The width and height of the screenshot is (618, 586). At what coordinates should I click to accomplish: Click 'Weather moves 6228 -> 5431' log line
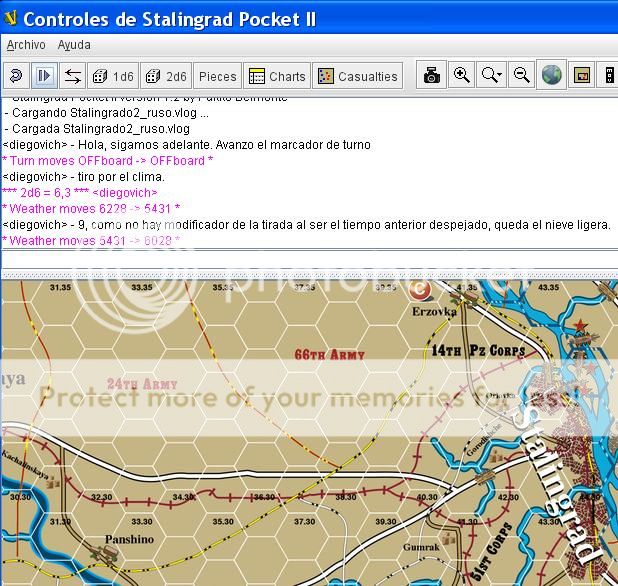pyautogui.click(x=91, y=208)
